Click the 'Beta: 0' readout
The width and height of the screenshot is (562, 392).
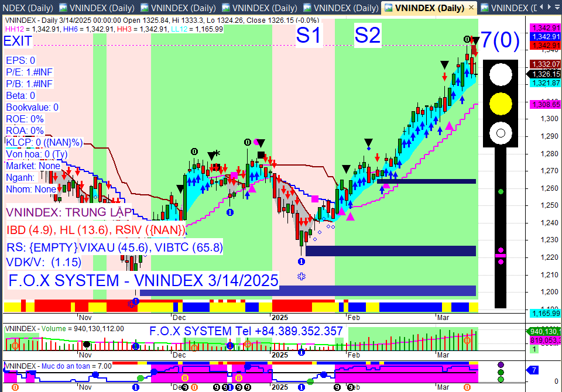point(20,95)
